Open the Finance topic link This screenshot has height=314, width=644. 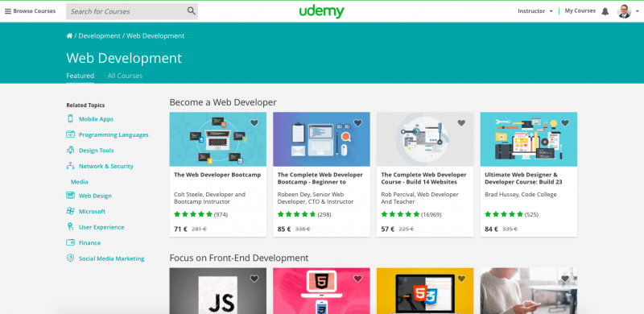click(89, 243)
